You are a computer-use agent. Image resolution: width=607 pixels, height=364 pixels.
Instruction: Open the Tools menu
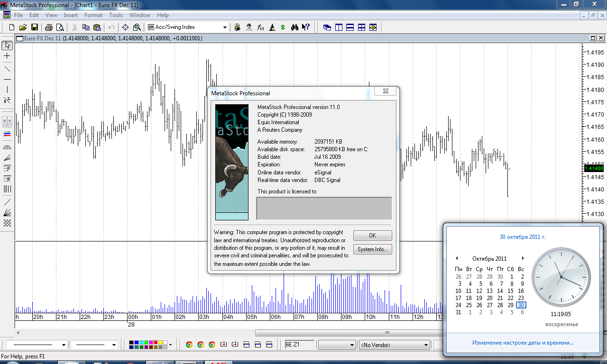116,15
